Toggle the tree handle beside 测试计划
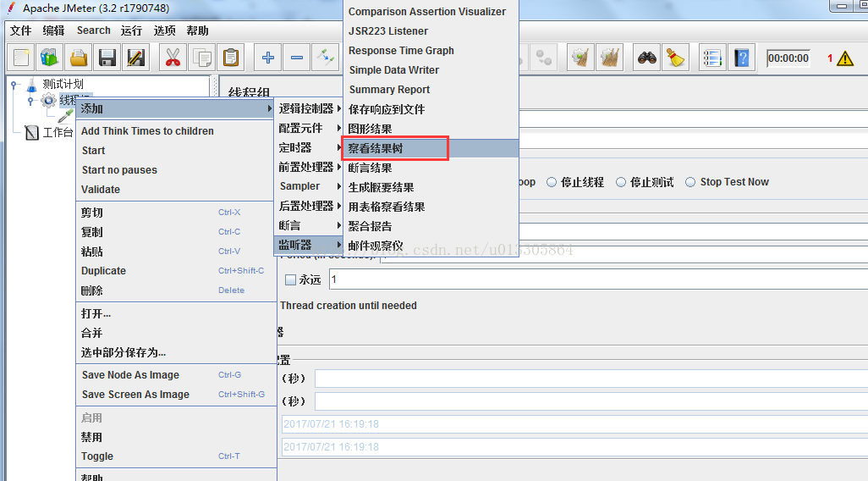Viewport: 868px width, 481px height. [x=14, y=85]
